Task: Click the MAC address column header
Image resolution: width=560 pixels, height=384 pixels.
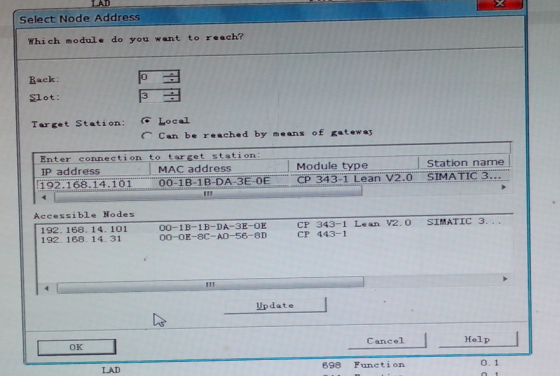Action: point(219,168)
